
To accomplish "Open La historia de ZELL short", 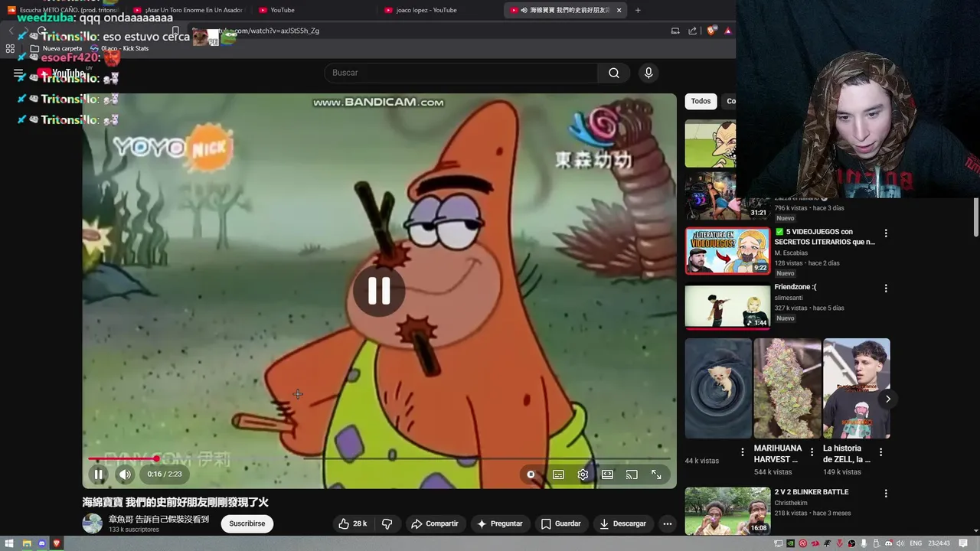I will 856,388.
